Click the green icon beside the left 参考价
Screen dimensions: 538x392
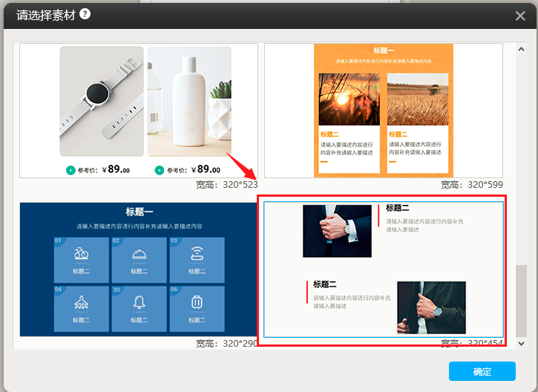[x=70, y=170]
